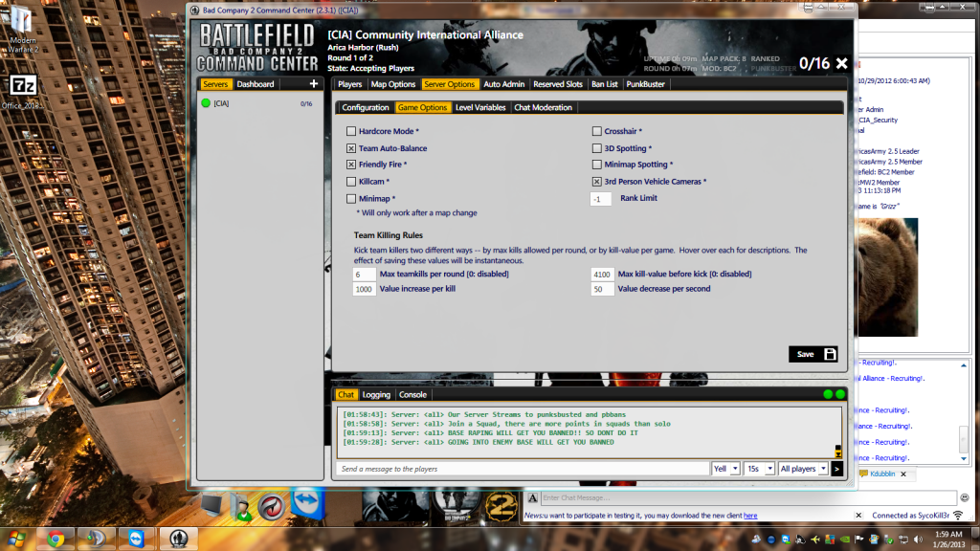This screenshot has width=980, height=551.
Task: Switch to the Console tab
Action: click(x=412, y=395)
